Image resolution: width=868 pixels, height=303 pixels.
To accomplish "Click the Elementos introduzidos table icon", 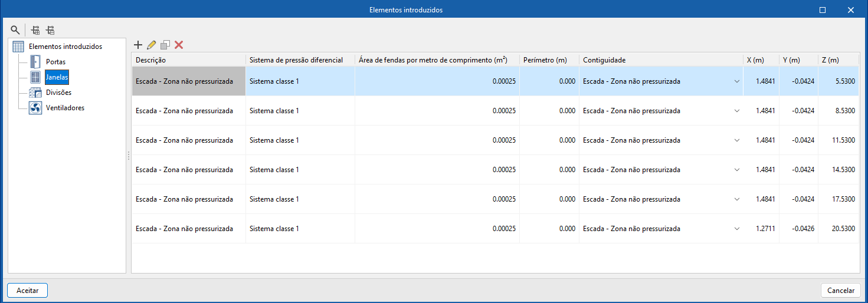I will [x=18, y=47].
